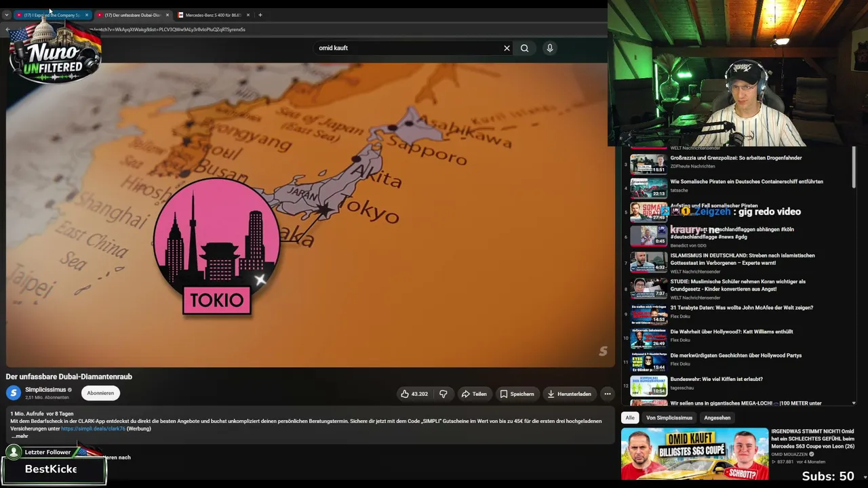
Task: Click the ZDFheute Nachrichten channel name
Action: (692, 166)
